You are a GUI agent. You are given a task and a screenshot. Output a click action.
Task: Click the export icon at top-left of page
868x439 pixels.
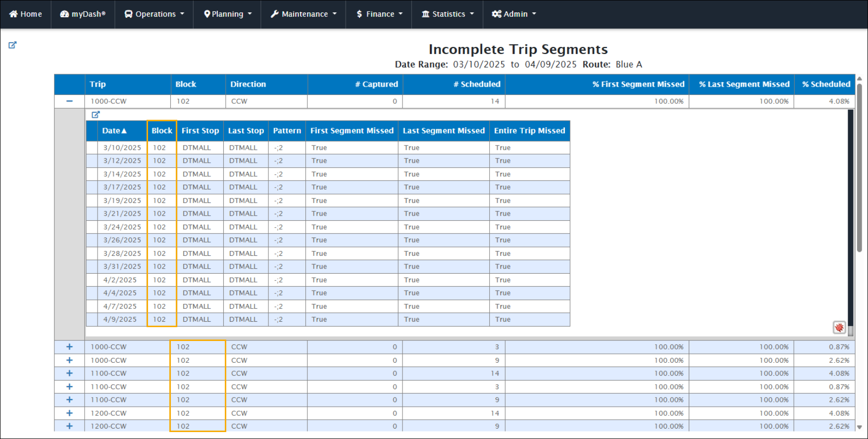[12, 45]
